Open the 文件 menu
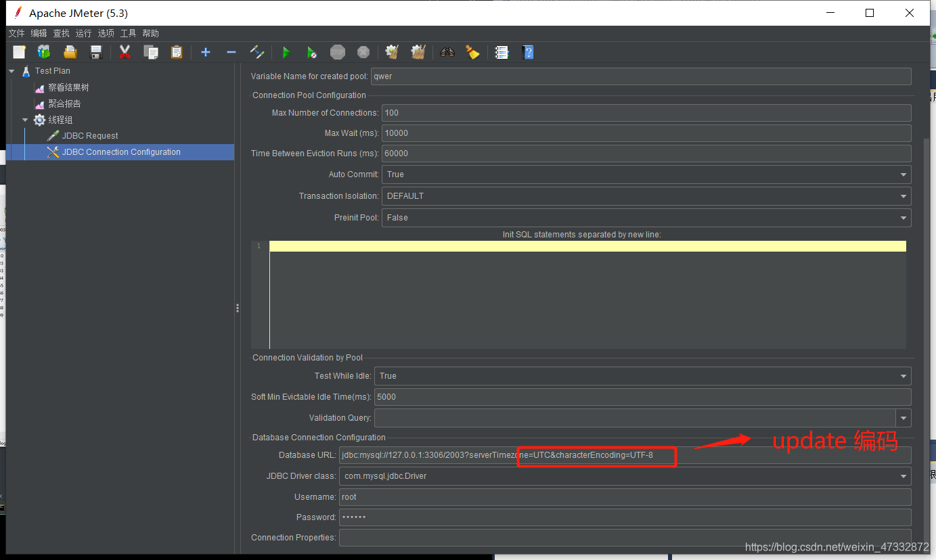The width and height of the screenshot is (936, 560). coord(16,33)
